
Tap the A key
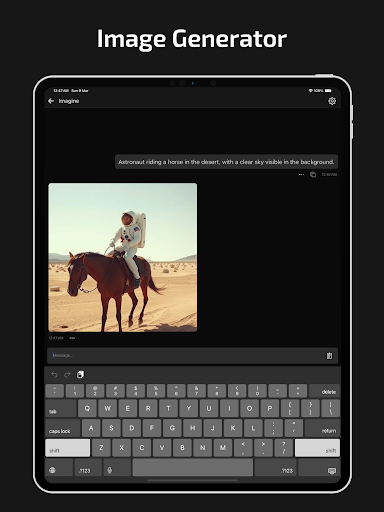click(91, 428)
